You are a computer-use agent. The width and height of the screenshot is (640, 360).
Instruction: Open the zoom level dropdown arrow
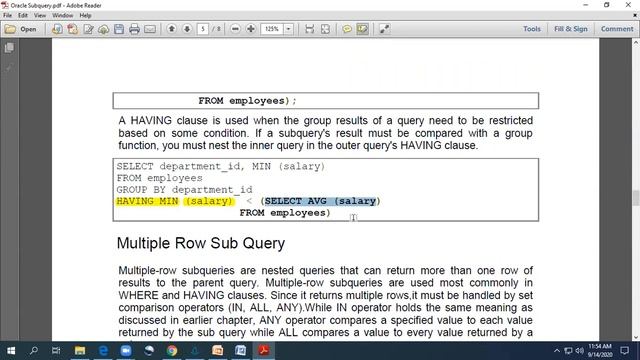[289, 29]
